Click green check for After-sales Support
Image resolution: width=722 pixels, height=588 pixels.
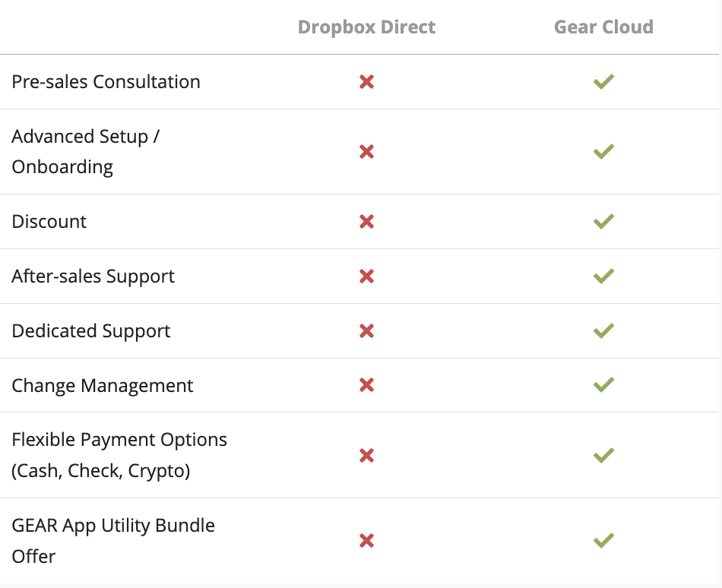(603, 276)
